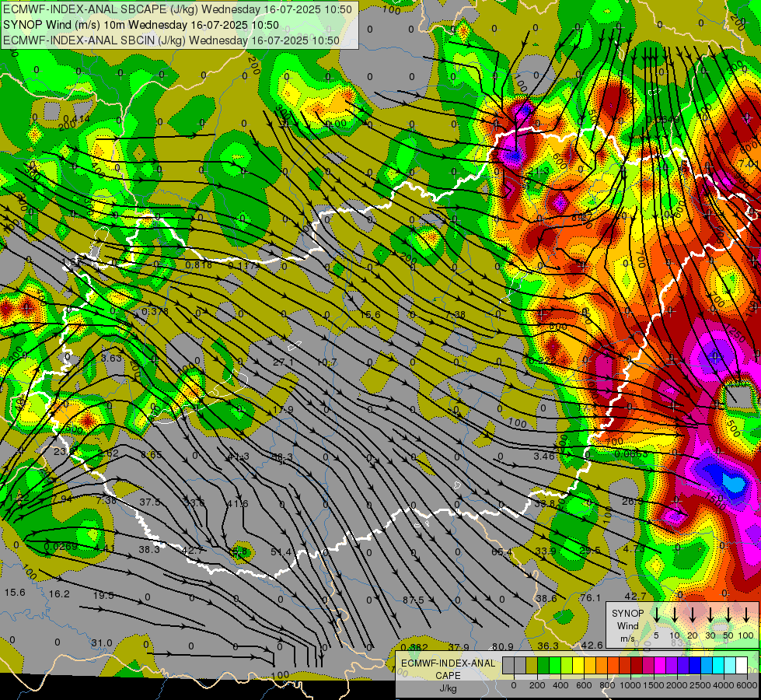This screenshot has width=761, height=700.
Task: Click the 37.5 value on map
Action: tap(150, 502)
